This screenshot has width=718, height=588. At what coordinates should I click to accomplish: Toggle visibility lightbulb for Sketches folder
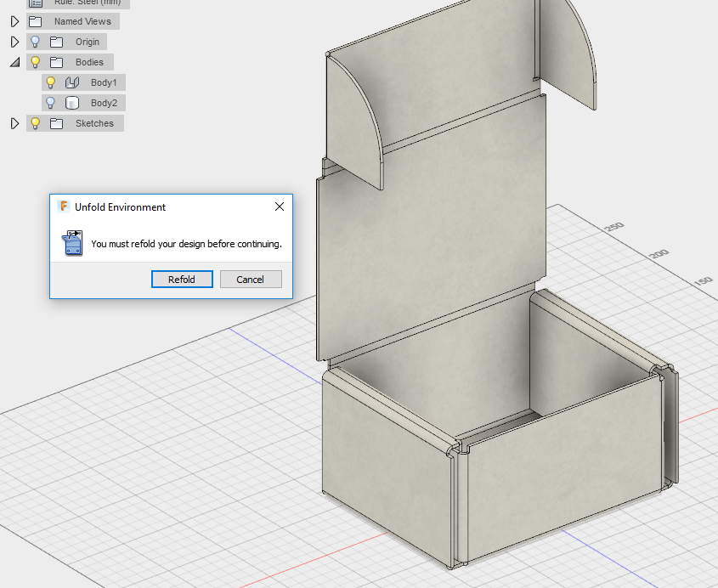point(35,123)
